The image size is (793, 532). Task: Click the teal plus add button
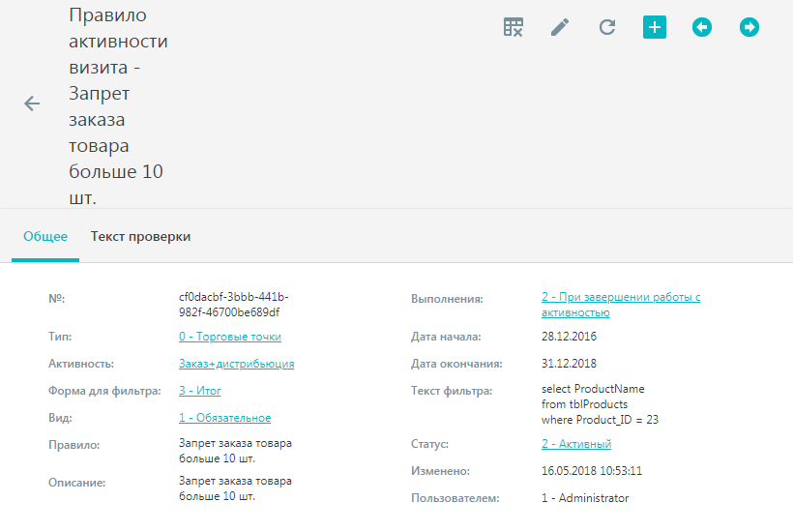click(x=655, y=27)
